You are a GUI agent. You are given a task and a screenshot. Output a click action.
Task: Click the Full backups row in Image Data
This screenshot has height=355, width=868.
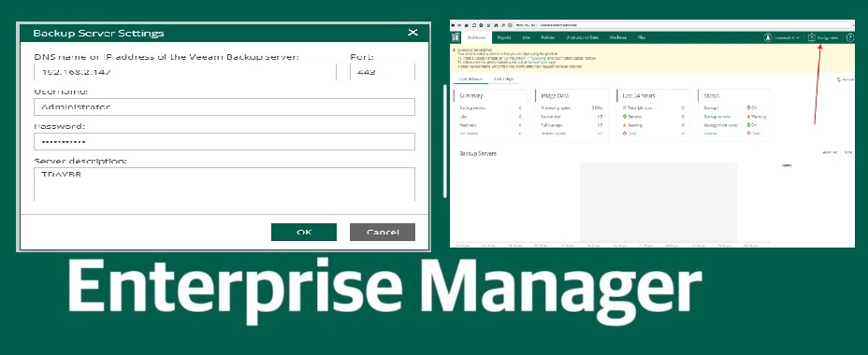(x=571, y=125)
